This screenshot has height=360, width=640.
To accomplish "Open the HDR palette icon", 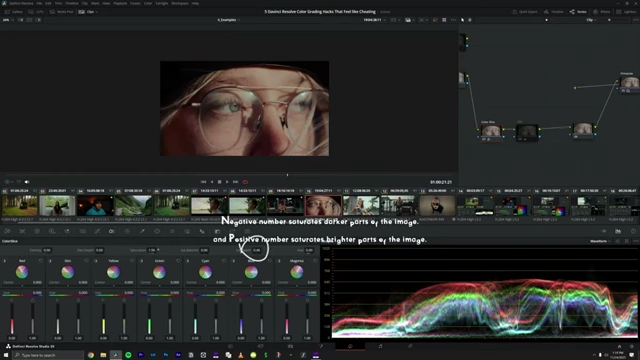I will (52, 231).
